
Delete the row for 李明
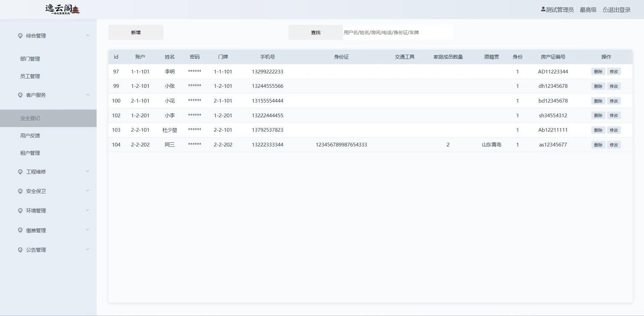[x=598, y=72]
